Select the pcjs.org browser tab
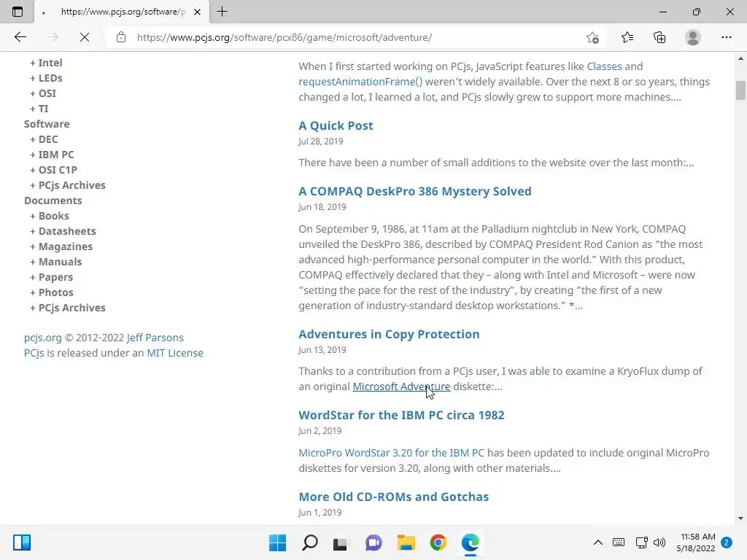Image resolution: width=747 pixels, height=560 pixels. (x=122, y=12)
